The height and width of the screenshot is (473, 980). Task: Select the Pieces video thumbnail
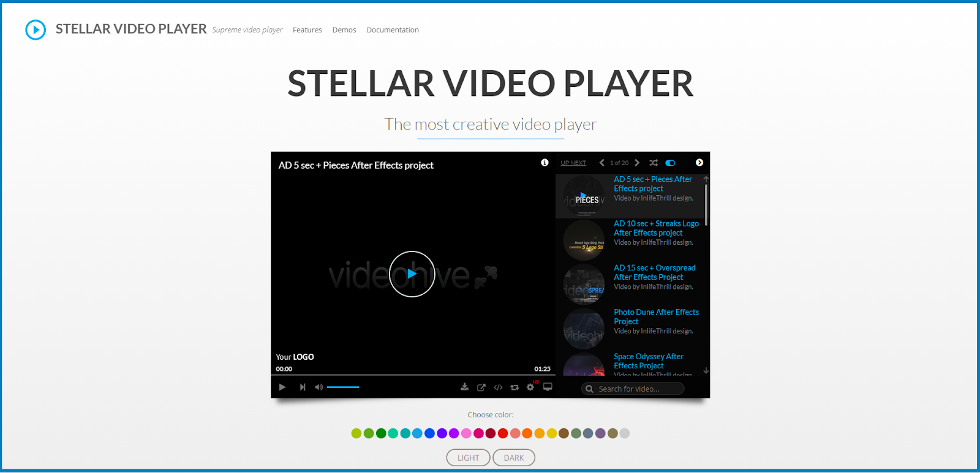(584, 196)
